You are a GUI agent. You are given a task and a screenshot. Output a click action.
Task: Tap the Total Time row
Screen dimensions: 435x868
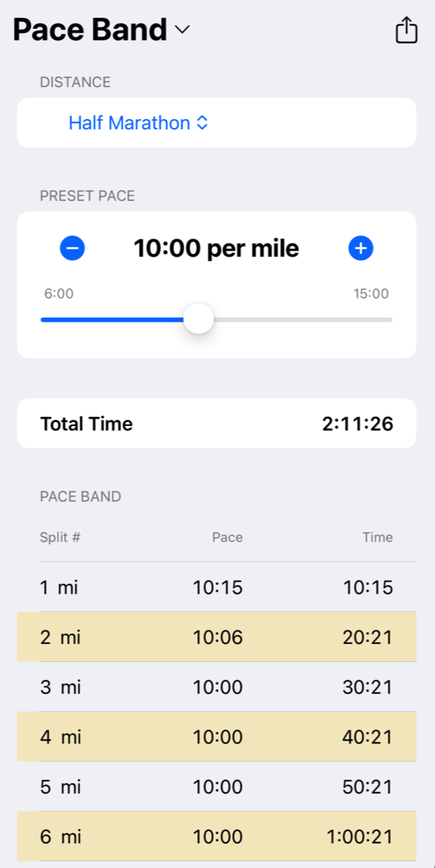coord(217,424)
